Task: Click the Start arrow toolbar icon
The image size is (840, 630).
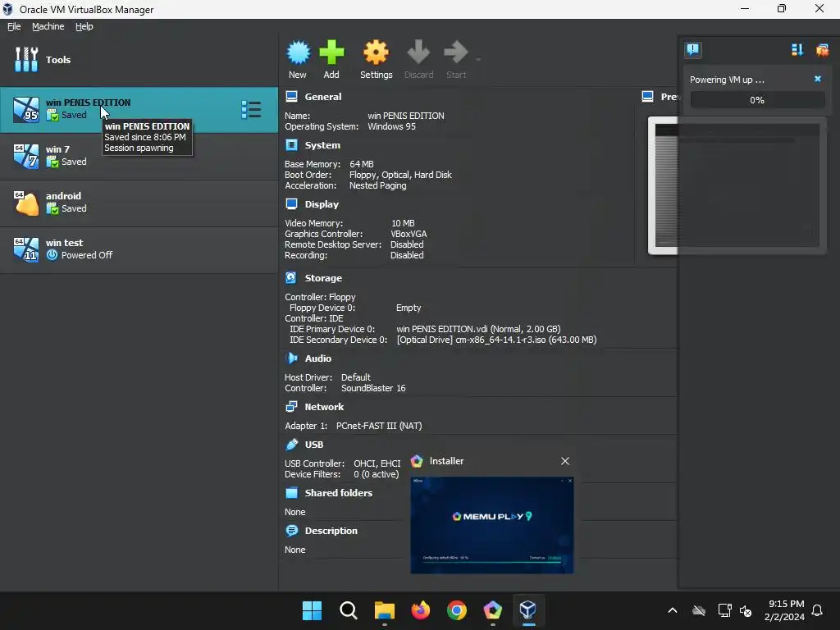Action: coord(456,52)
